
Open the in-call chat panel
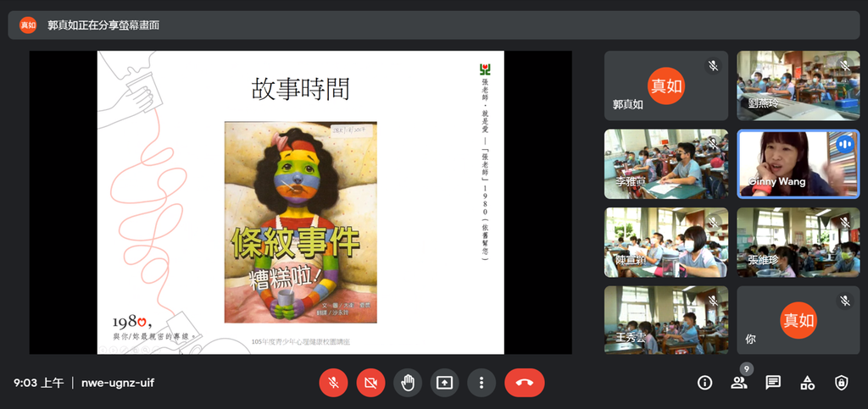773,383
